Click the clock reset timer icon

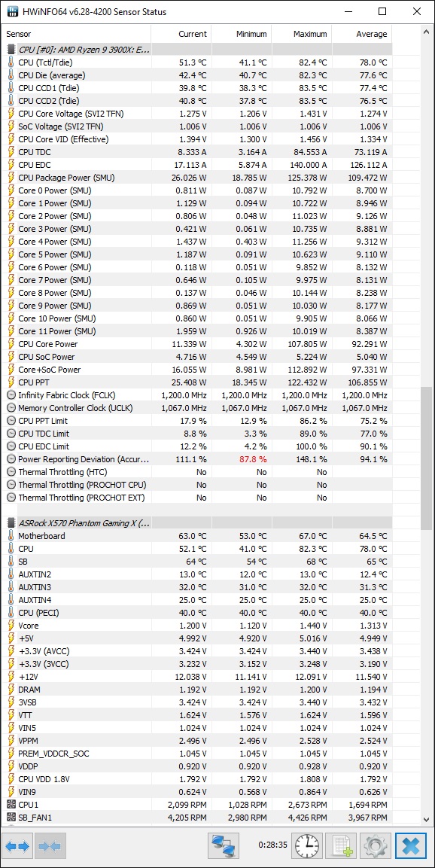point(306,846)
